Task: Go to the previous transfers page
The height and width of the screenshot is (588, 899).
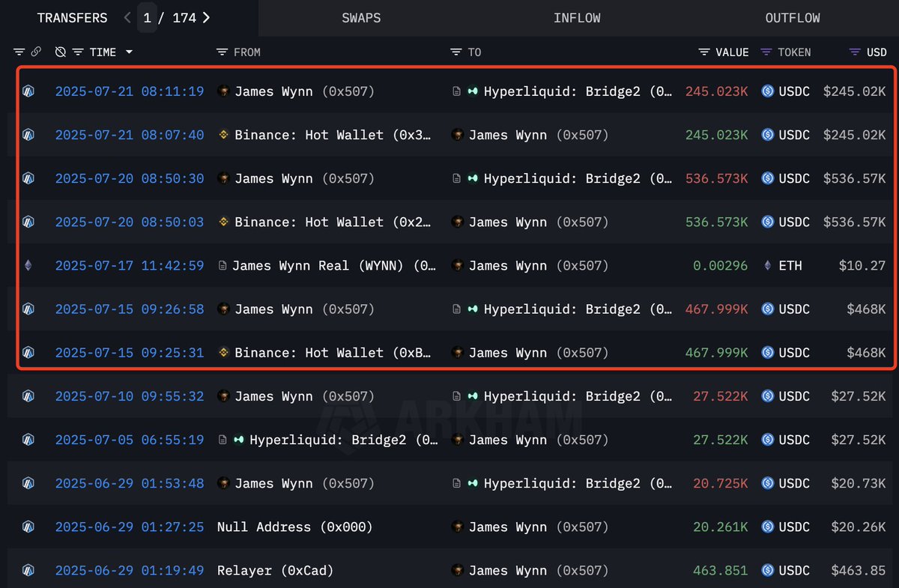Action: point(127,17)
